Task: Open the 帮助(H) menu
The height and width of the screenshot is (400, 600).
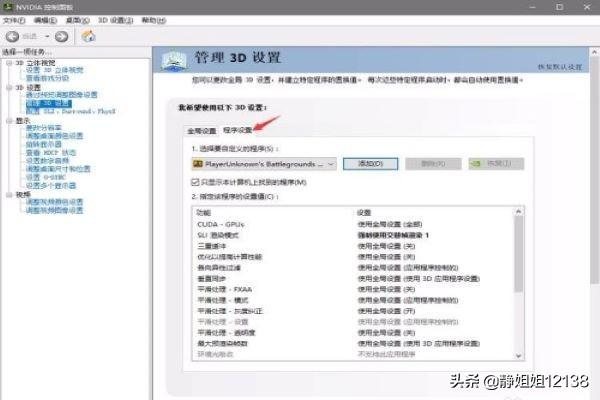Action: (x=153, y=20)
